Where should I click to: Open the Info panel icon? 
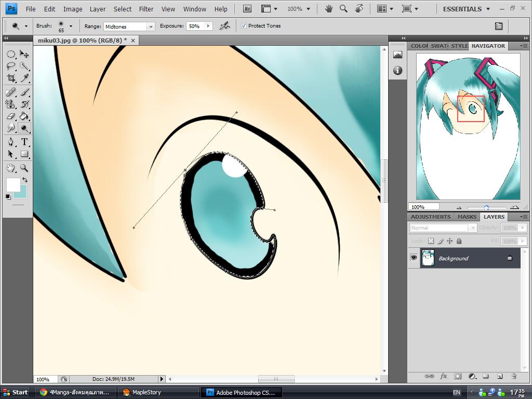coord(397,70)
